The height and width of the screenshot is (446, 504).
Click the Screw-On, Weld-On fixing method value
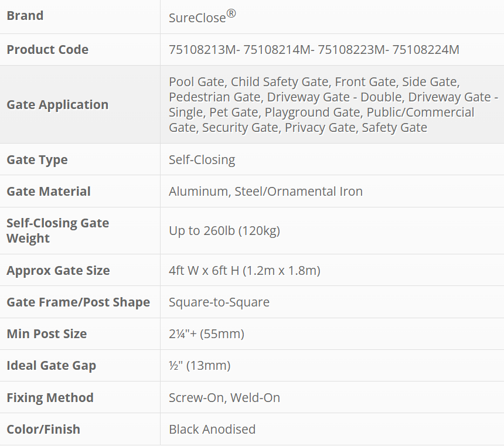click(x=224, y=397)
